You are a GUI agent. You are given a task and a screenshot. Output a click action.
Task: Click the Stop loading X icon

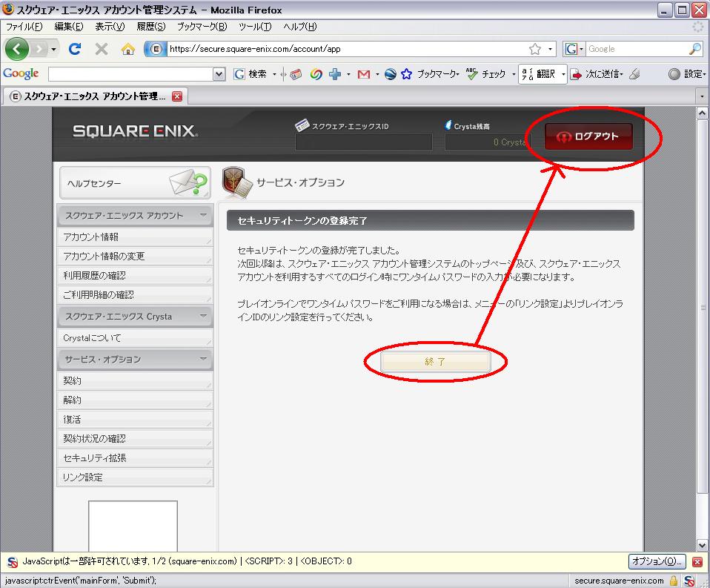click(102, 48)
